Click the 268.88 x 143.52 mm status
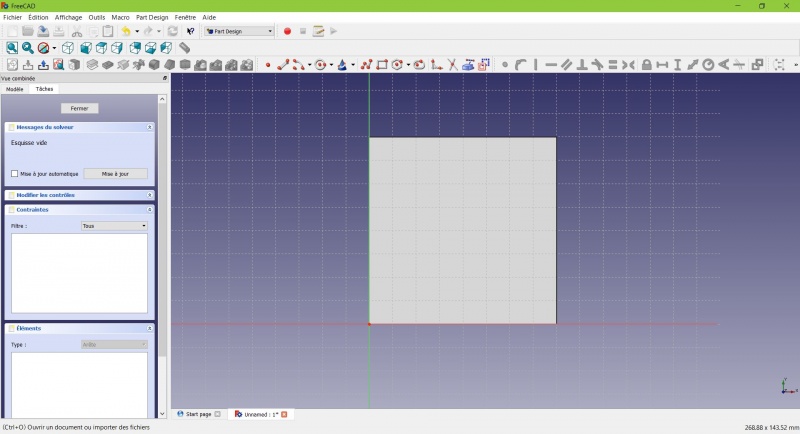 (x=771, y=427)
